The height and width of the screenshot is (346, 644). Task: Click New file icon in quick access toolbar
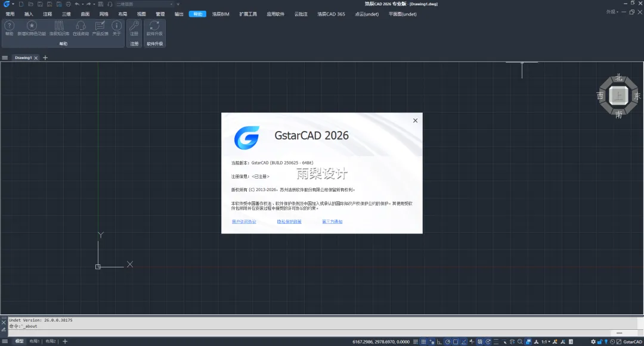[21, 4]
